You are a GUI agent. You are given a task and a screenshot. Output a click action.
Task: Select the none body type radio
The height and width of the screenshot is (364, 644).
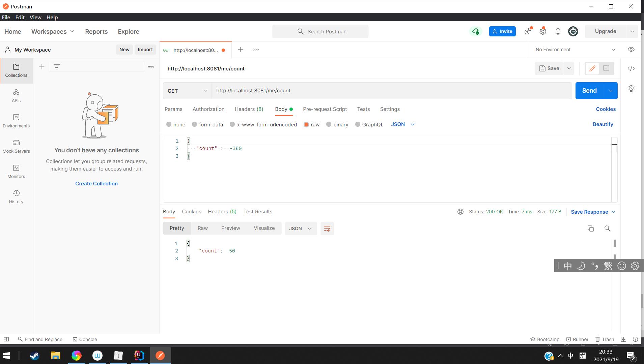(169, 124)
